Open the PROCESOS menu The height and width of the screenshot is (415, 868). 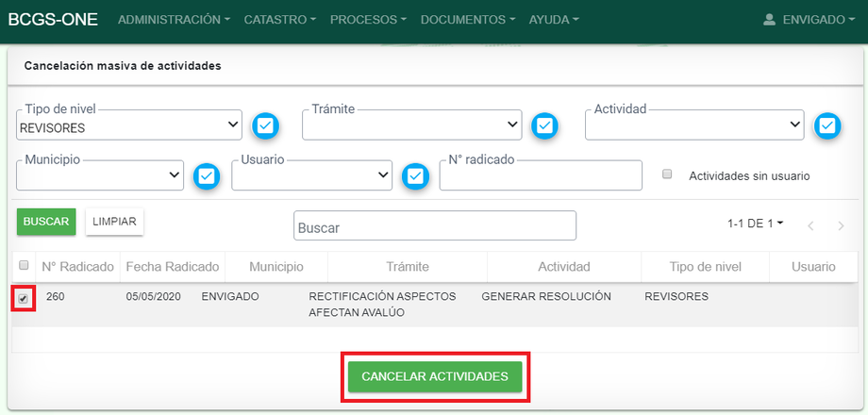(x=369, y=19)
